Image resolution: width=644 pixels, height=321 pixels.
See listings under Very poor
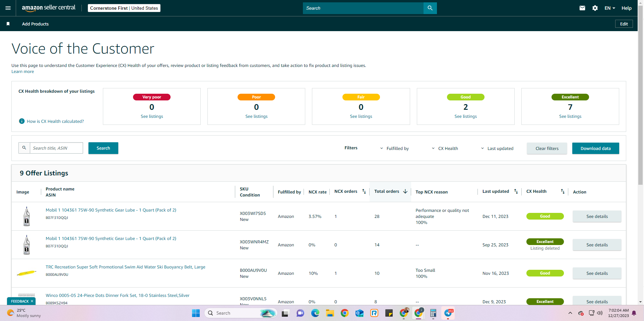(x=152, y=116)
